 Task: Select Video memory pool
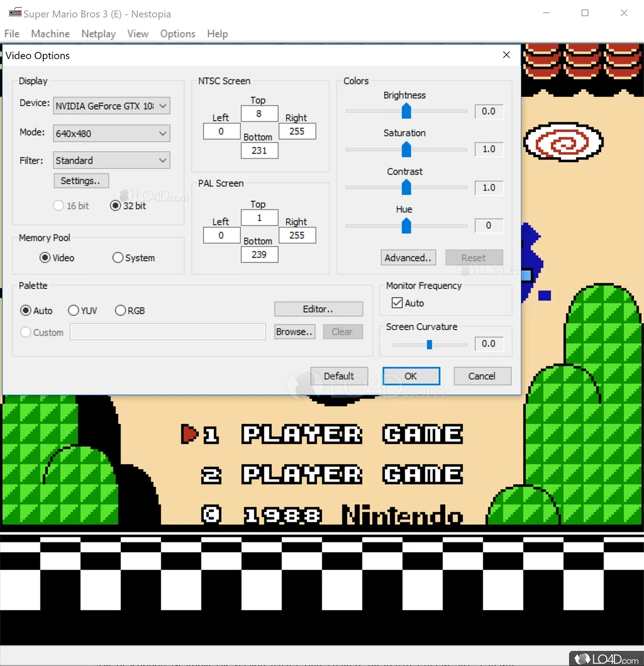click(57, 258)
